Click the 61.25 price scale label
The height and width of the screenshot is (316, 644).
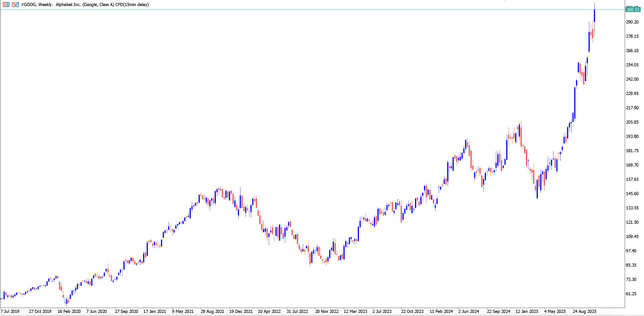tap(631, 294)
